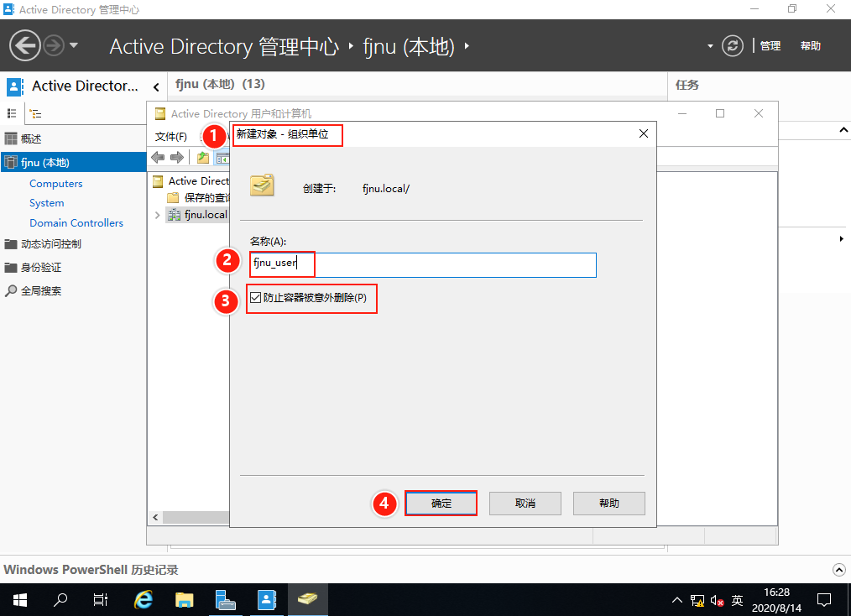
Task: Show hidden system tray icons
Action: coord(676,600)
